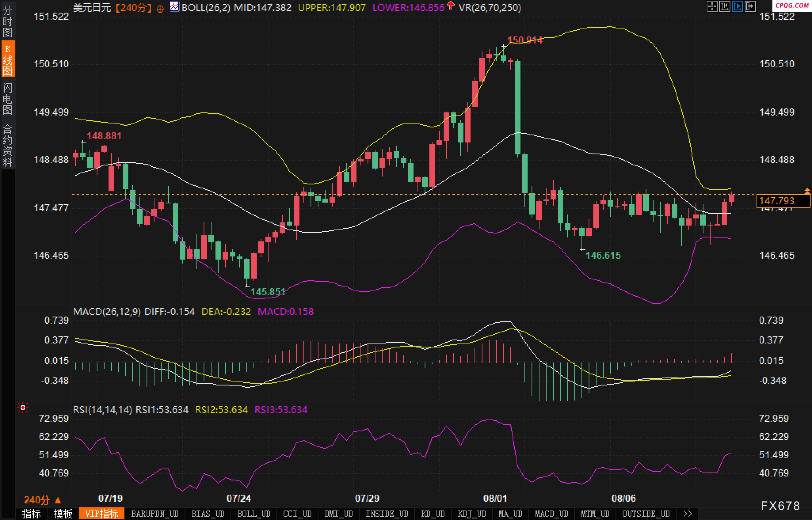This screenshot has width=812, height=520.
Task: Open the 美元日元 symbol selector
Action: (x=92, y=8)
